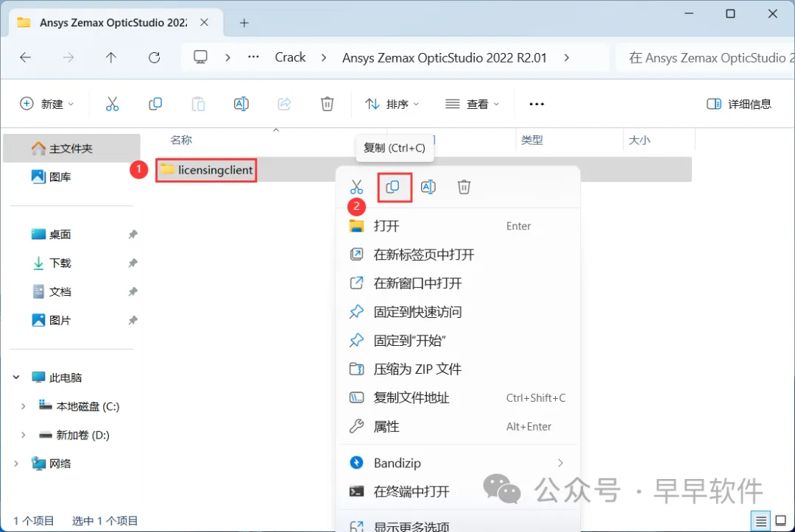Collapse the 此电脑 tree node
Screen dimensions: 795x532
[x=16, y=377]
